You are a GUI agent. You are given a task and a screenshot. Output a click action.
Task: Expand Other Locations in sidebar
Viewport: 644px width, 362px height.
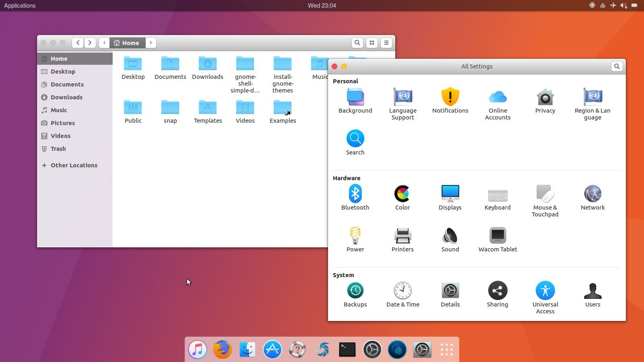pyautogui.click(x=74, y=165)
